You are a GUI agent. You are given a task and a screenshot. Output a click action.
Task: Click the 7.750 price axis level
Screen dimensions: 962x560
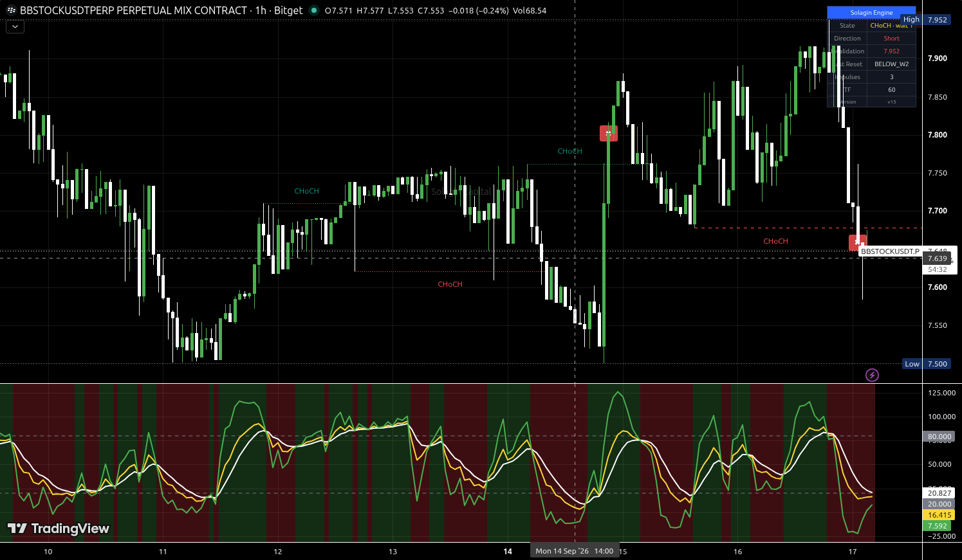937,173
